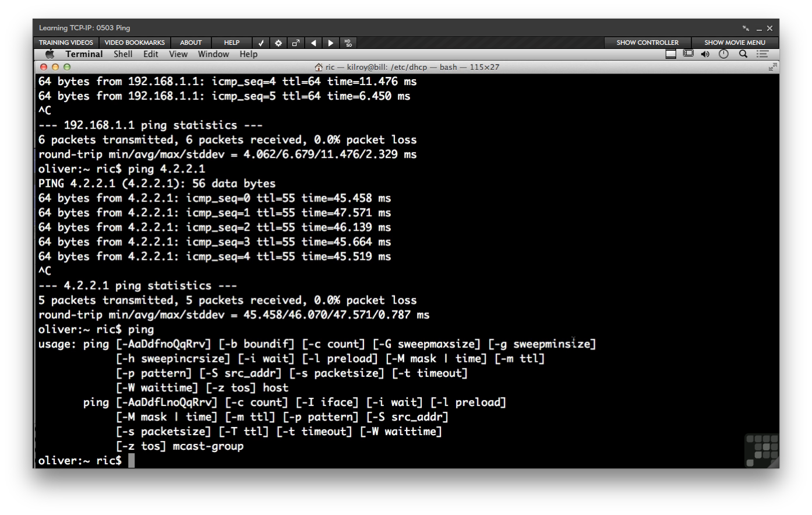
Task: Open the View menu
Action: (178, 54)
